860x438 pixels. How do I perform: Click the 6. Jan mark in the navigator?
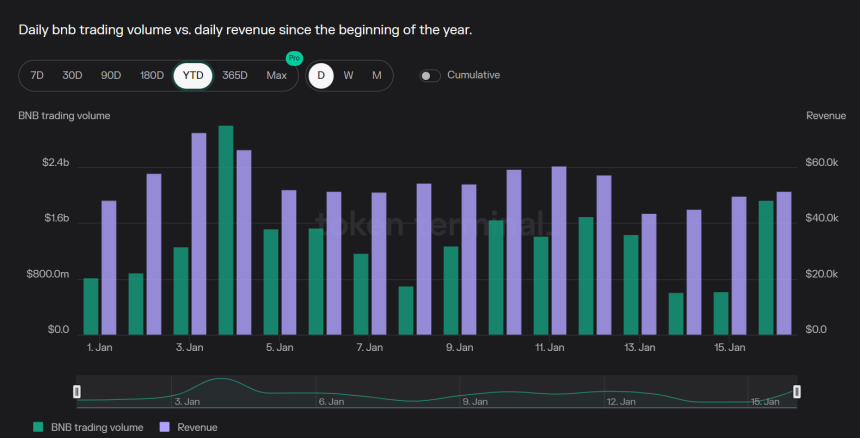[x=331, y=401]
